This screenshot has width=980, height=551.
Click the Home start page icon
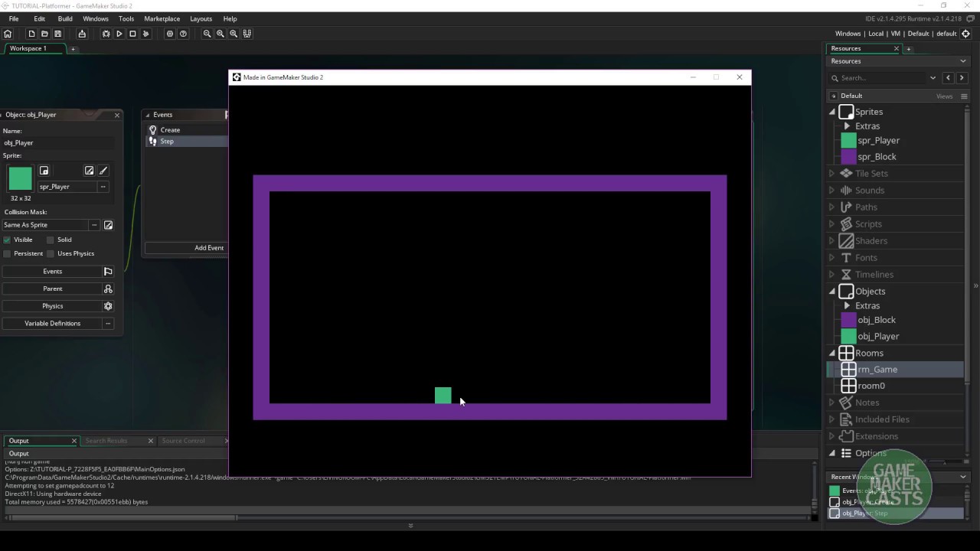(8, 34)
